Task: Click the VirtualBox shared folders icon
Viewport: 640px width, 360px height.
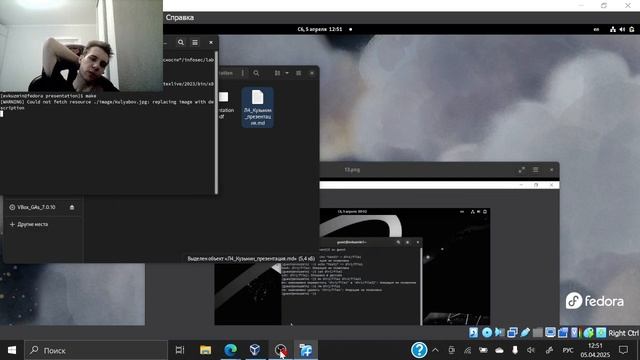Action: click(x=538, y=333)
